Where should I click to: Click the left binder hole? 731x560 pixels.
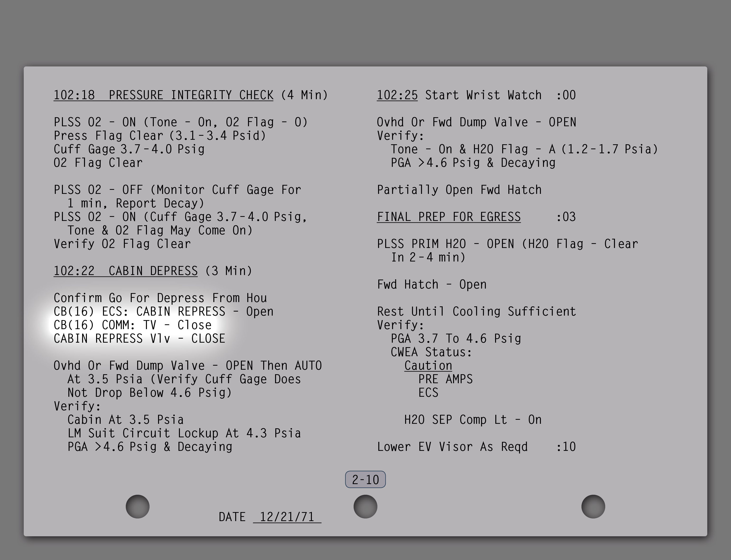[x=137, y=506]
